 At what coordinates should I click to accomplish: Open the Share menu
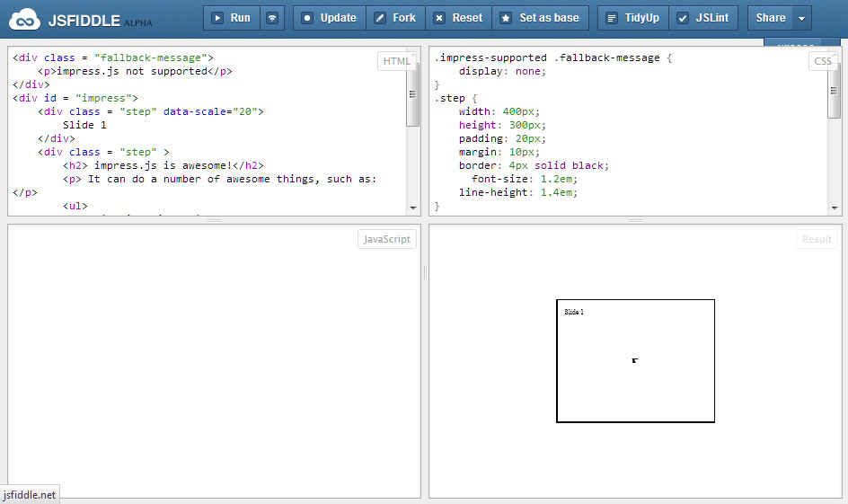[x=771, y=18]
